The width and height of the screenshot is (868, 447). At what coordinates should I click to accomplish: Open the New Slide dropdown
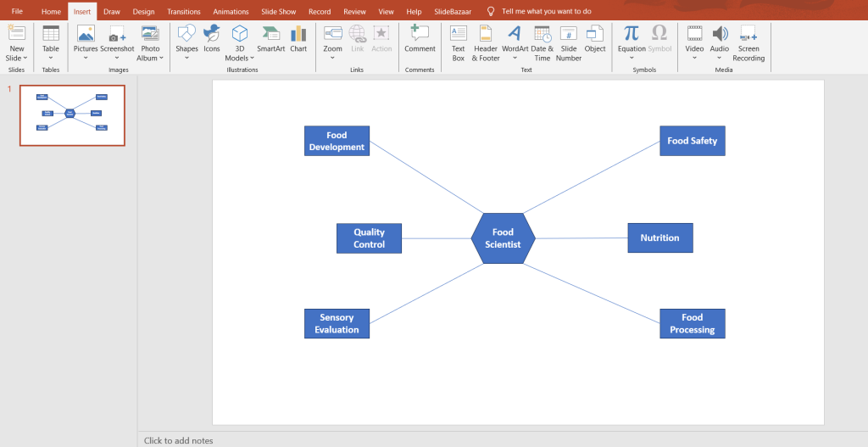pyautogui.click(x=17, y=58)
